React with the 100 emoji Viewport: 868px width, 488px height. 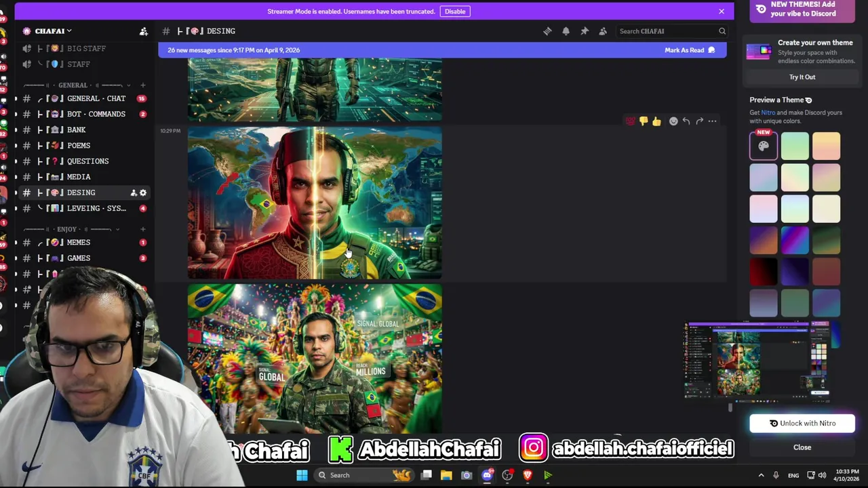tap(630, 121)
